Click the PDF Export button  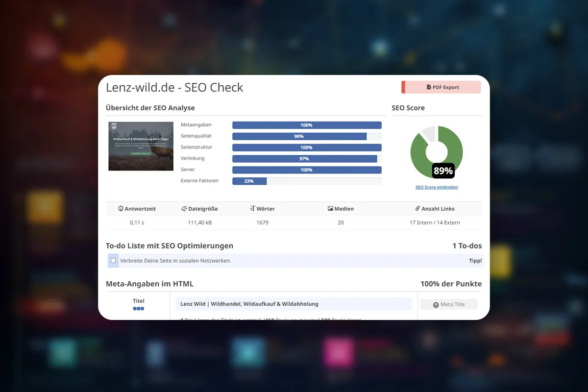[441, 87]
